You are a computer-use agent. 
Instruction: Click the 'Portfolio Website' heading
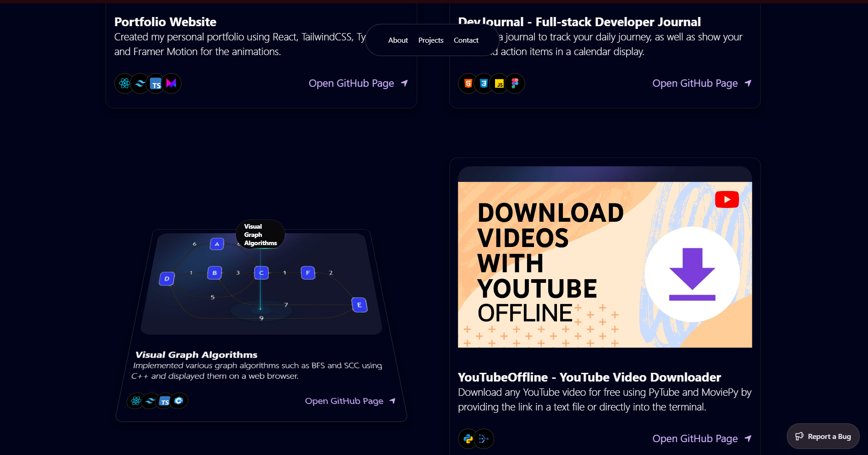[165, 22]
